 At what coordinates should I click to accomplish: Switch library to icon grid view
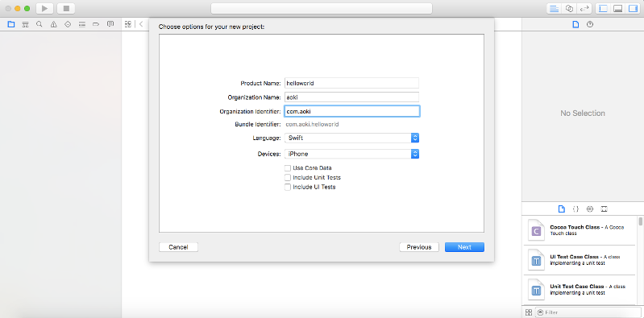point(529,312)
